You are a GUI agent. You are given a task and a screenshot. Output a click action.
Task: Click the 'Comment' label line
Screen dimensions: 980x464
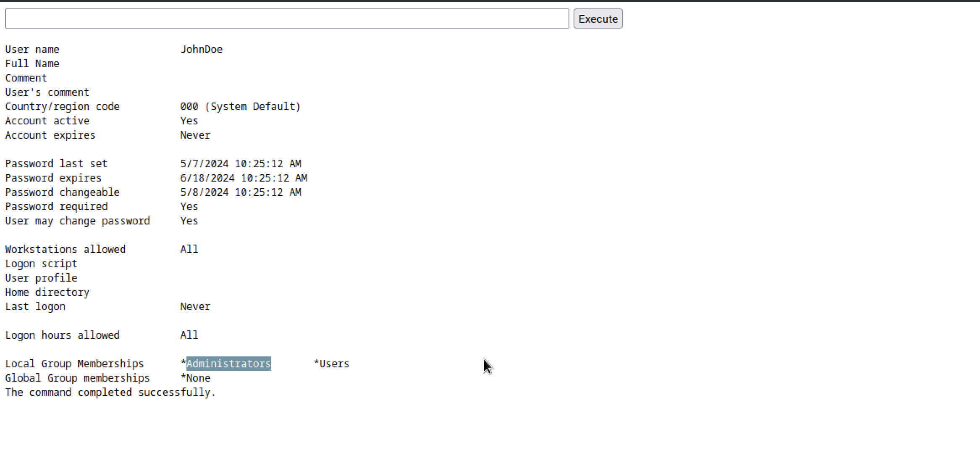tap(26, 78)
